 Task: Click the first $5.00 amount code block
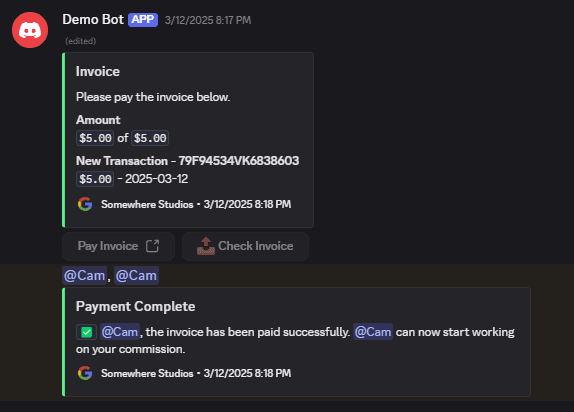[x=95, y=138]
